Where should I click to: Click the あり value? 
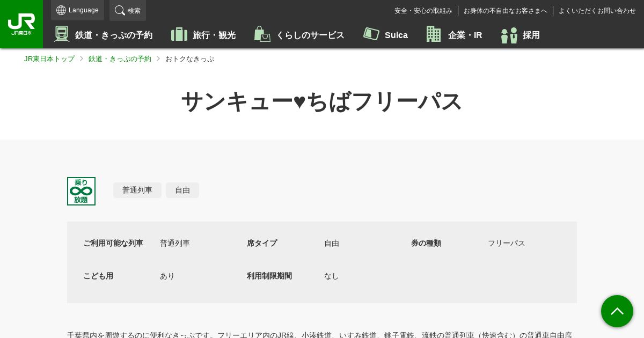coord(167,276)
